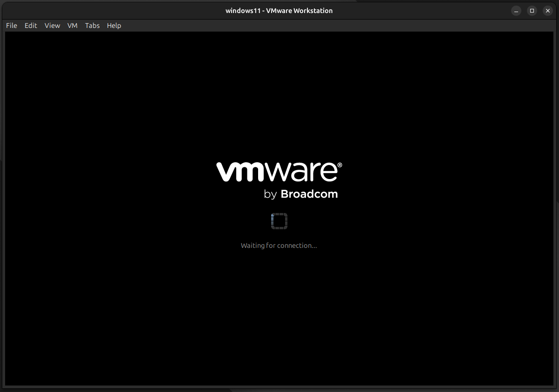The width and height of the screenshot is (559, 392).
Task: Click the registered trademark symbol on logo
Action: click(x=340, y=165)
